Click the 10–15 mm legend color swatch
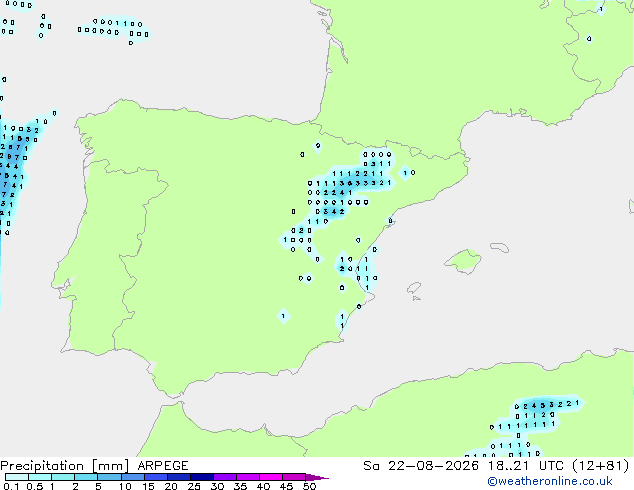This screenshot has height=490, width=634. tap(132, 477)
